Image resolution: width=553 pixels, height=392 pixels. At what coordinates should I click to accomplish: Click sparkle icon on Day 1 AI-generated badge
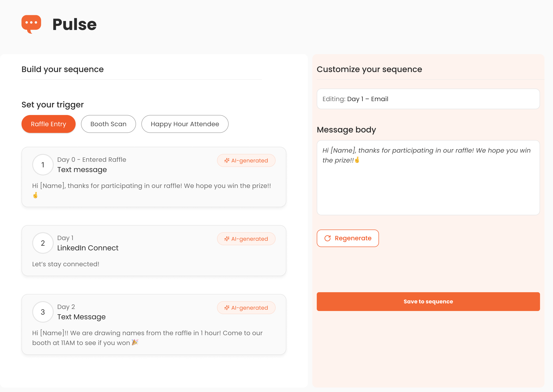[227, 239]
